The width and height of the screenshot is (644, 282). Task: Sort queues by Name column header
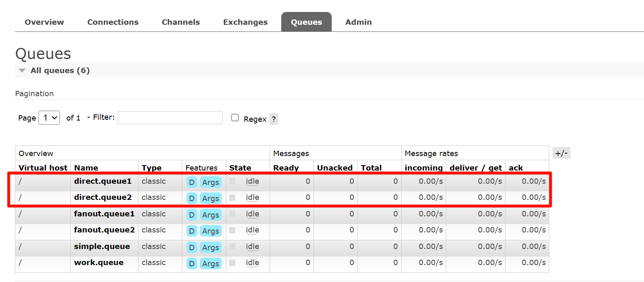pyautogui.click(x=86, y=168)
